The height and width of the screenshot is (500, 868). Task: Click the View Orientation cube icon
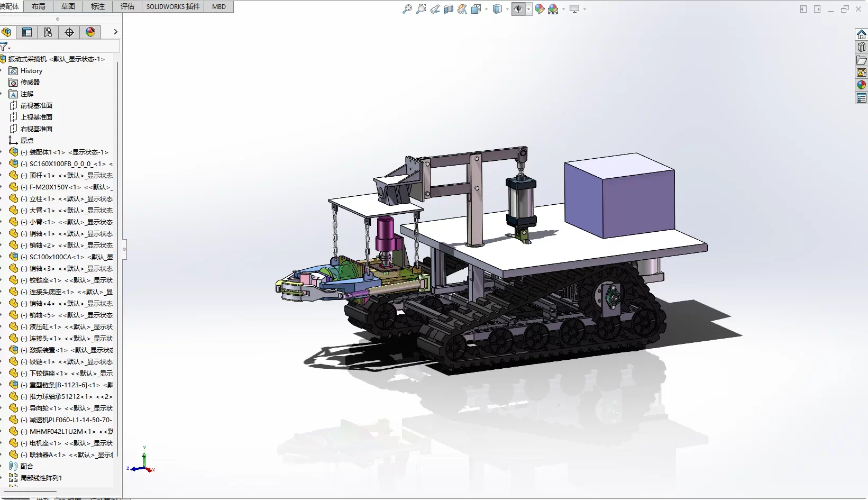tap(476, 9)
